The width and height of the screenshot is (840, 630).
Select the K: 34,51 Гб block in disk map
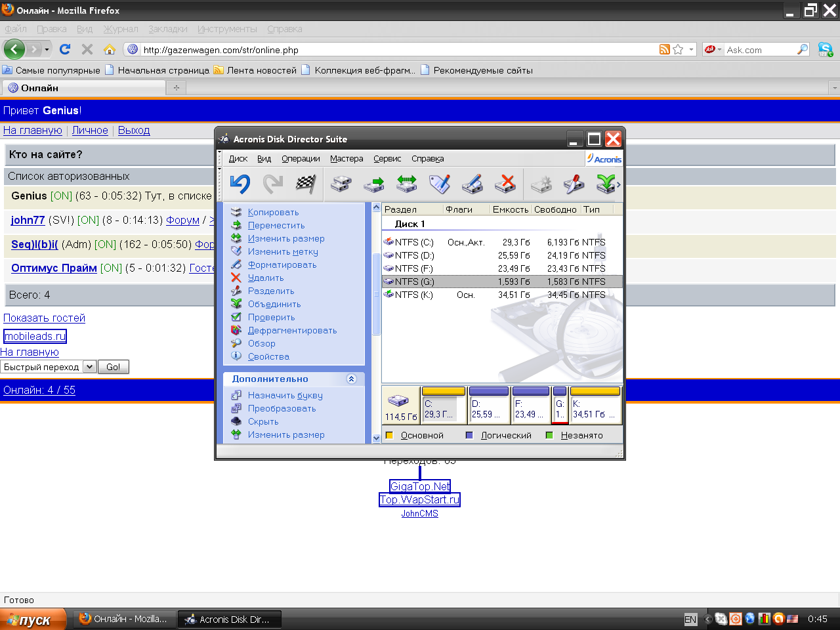click(x=595, y=406)
